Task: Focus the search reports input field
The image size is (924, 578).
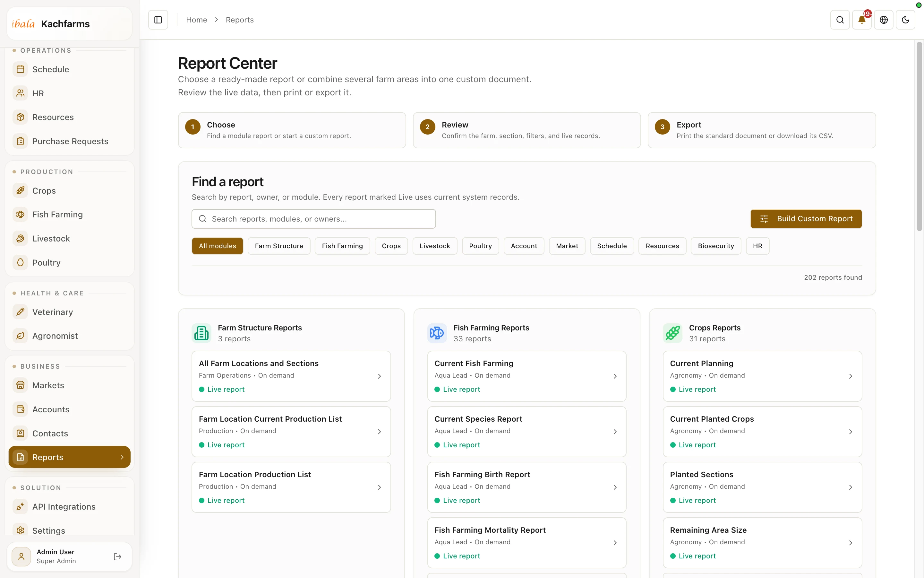Action: [313, 219]
